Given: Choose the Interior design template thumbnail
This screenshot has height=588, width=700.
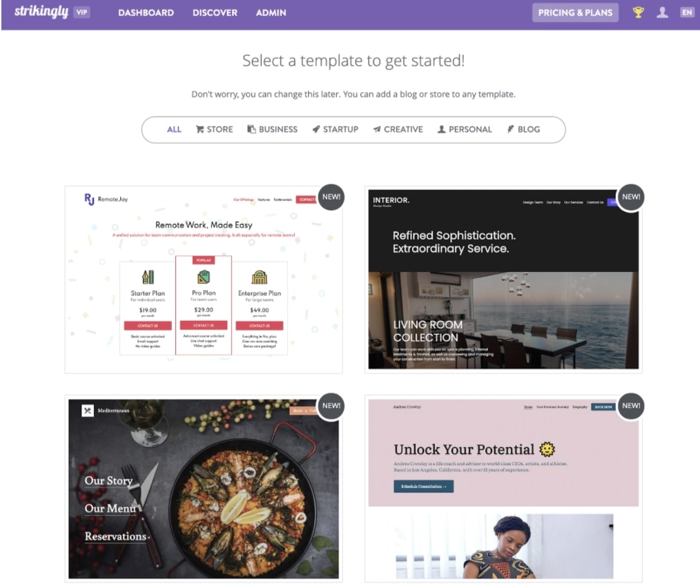Looking at the screenshot, I should coord(503,280).
